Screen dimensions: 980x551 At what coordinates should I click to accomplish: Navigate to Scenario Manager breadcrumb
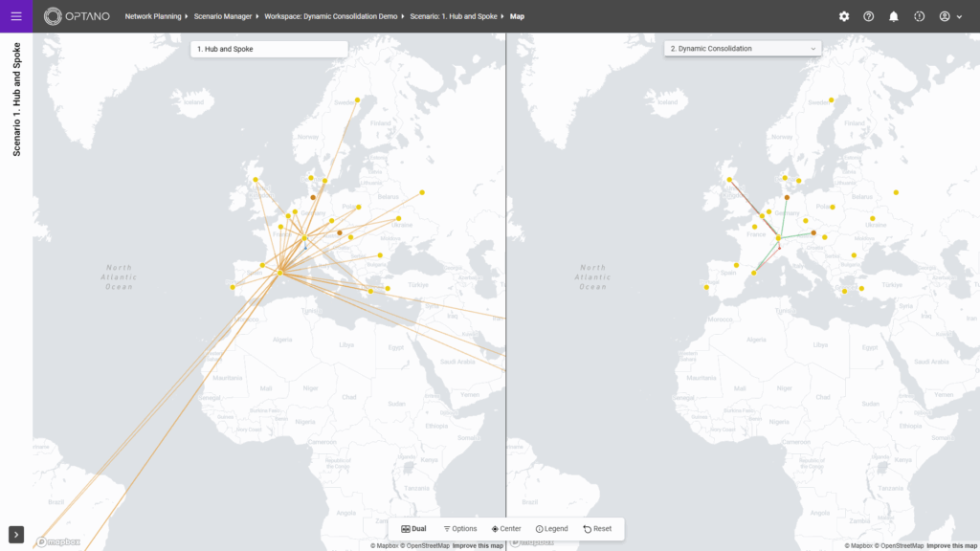click(x=224, y=16)
